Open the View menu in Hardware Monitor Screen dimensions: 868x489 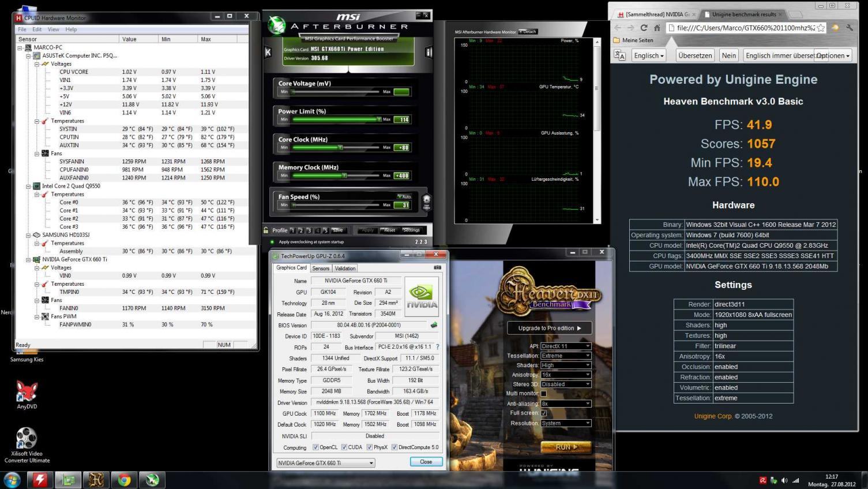pos(54,29)
